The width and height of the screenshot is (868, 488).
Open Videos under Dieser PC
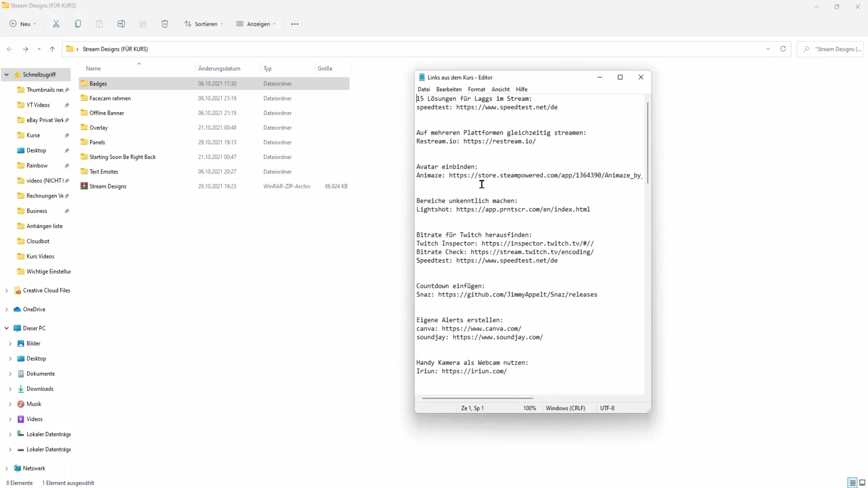[34, 419]
